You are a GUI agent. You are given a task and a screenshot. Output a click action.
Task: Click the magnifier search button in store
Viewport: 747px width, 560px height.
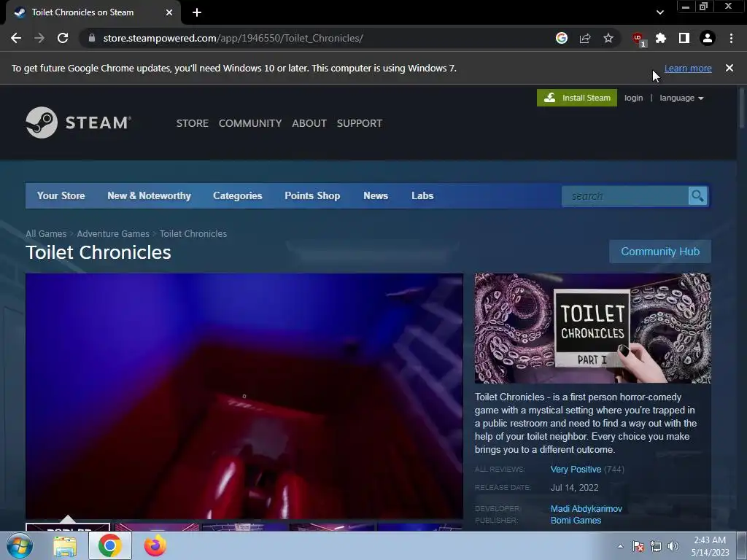pos(697,195)
